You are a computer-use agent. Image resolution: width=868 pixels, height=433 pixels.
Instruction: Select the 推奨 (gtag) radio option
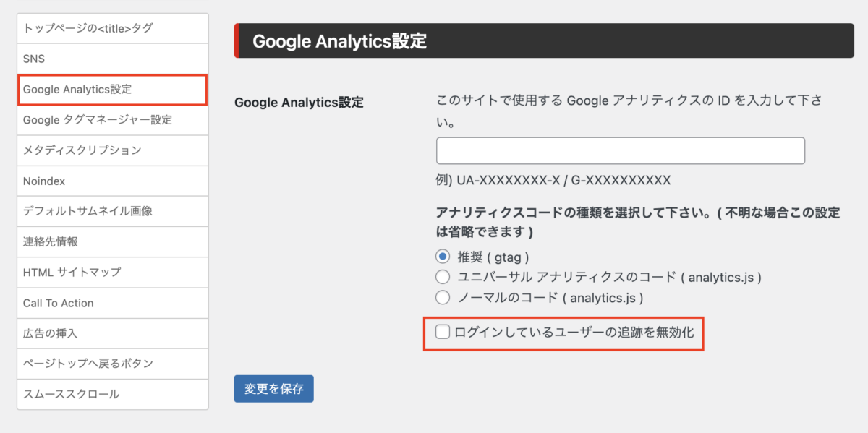[443, 257]
